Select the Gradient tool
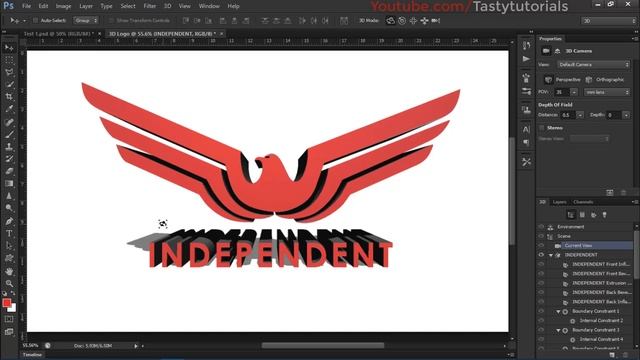 pyautogui.click(x=9, y=183)
